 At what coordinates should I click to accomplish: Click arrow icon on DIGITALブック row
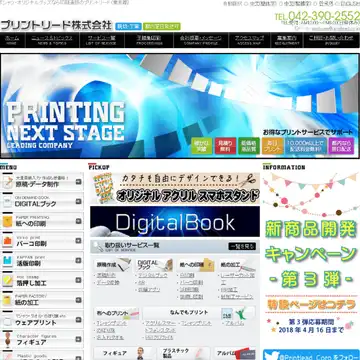78,201
